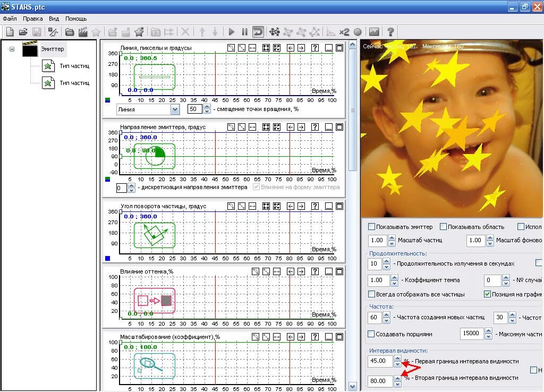This screenshot has height=392, width=544.
Task: Open the Линия shape dropdown
Action: 175,109
